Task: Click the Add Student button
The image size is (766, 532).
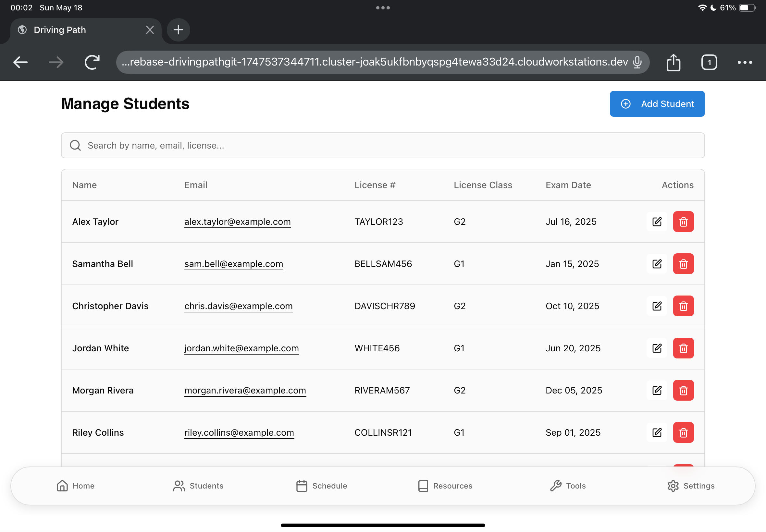Action: click(x=657, y=104)
